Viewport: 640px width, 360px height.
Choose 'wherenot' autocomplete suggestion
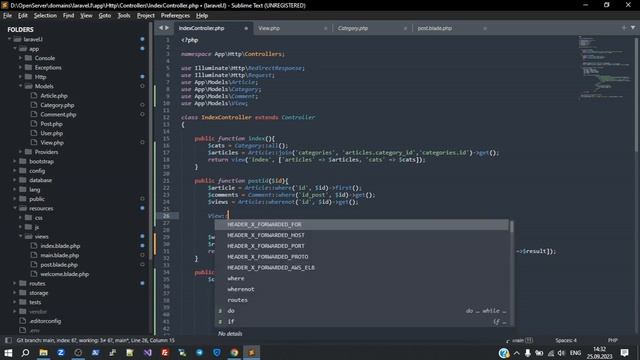(362, 289)
